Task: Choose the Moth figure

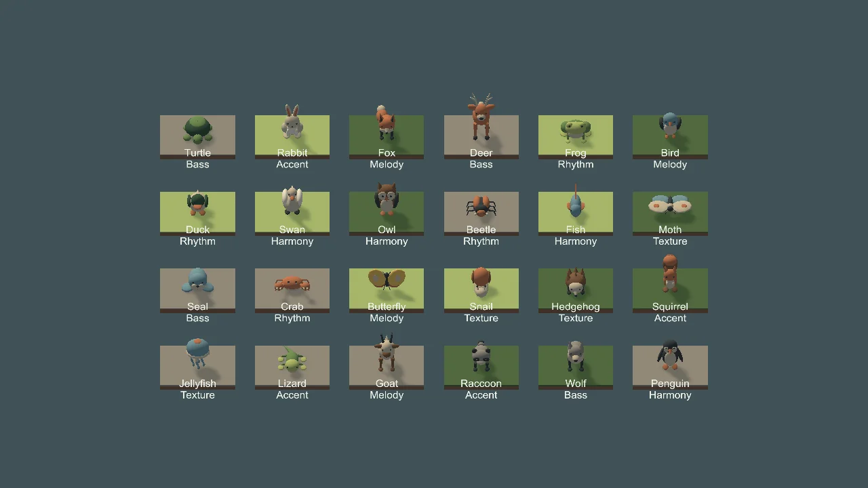Action: click(670, 204)
